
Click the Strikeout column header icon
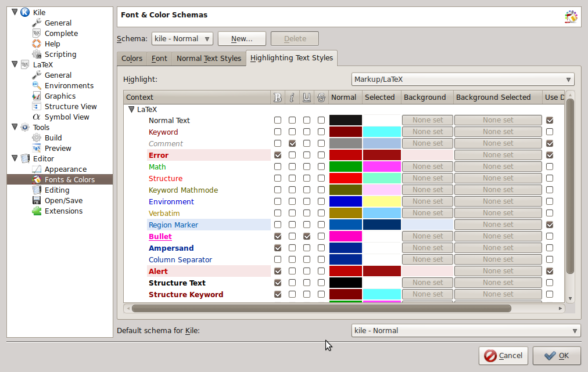point(321,97)
